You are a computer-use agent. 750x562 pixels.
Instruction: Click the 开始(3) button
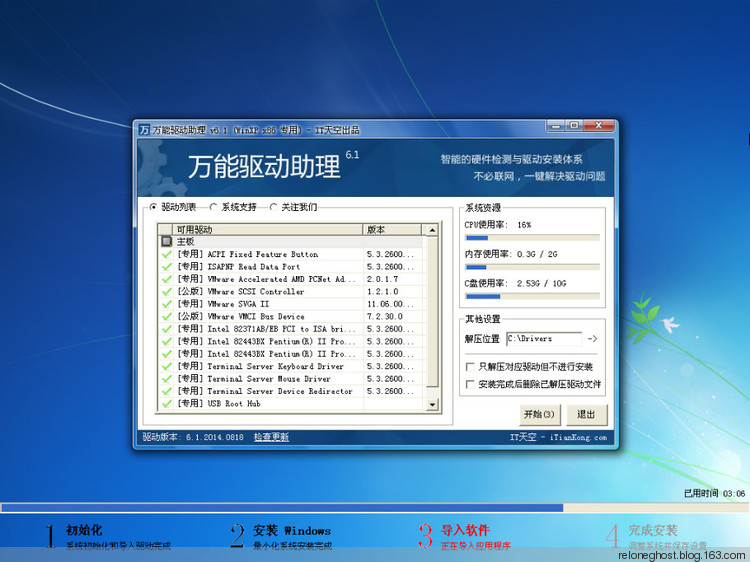[540, 414]
